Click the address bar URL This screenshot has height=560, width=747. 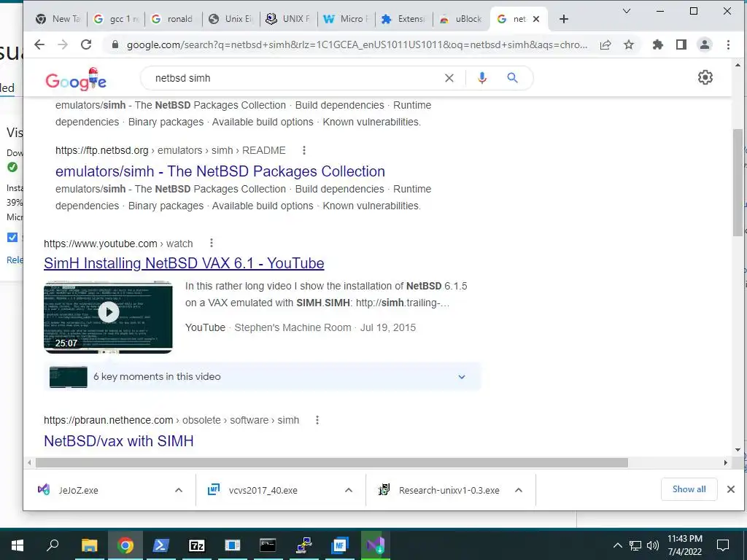coord(357,44)
